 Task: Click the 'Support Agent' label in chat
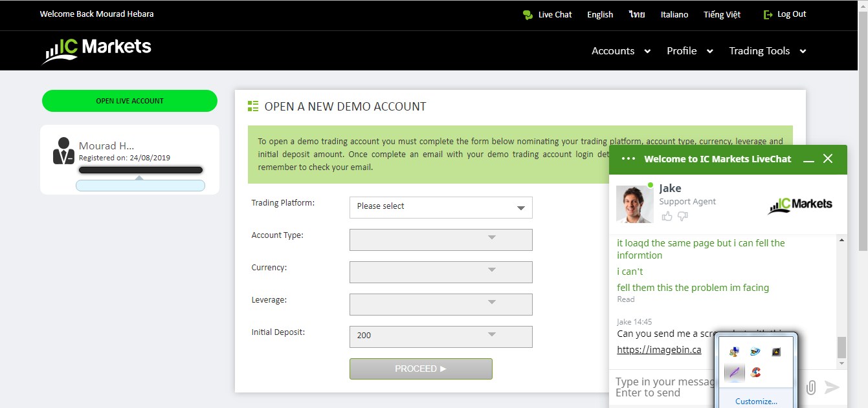[x=687, y=202]
